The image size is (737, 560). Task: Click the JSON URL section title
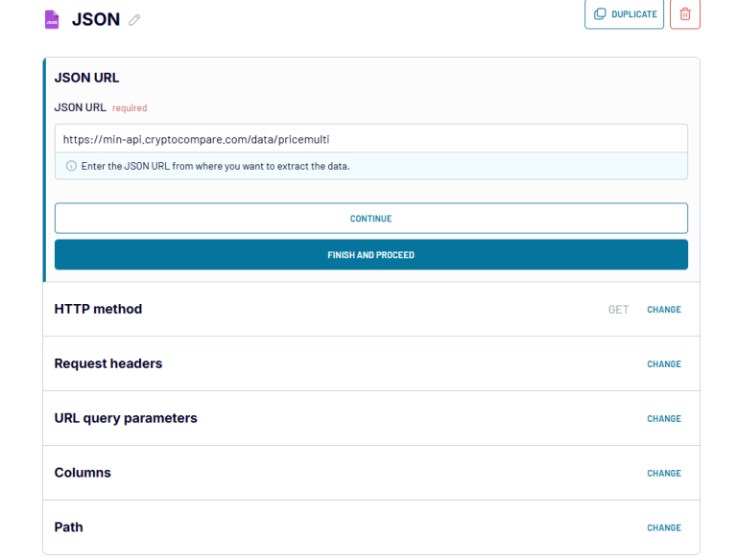(x=86, y=78)
